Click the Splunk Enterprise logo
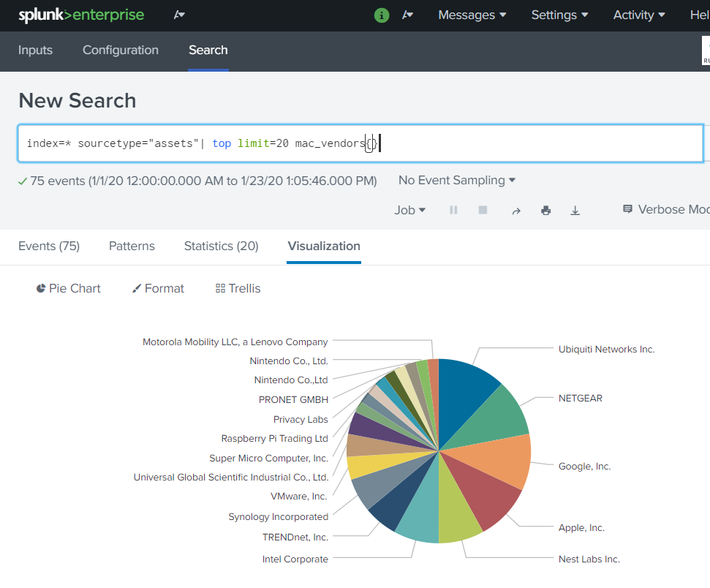The height and width of the screenshot is (588, 710). [x=81, y=15]
